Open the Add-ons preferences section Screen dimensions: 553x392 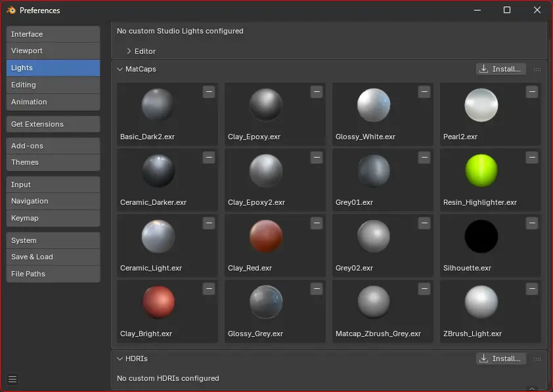coord(53,146)
